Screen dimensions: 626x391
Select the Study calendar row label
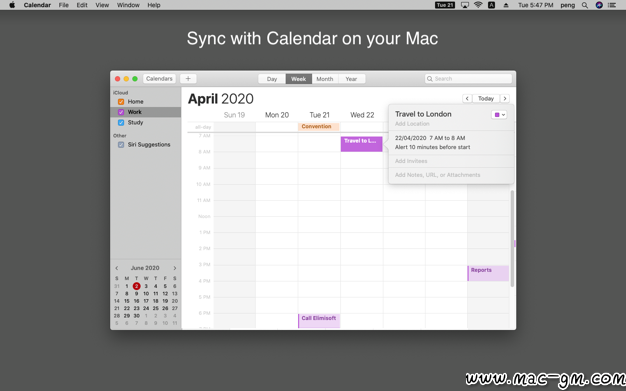coord(135,123)
